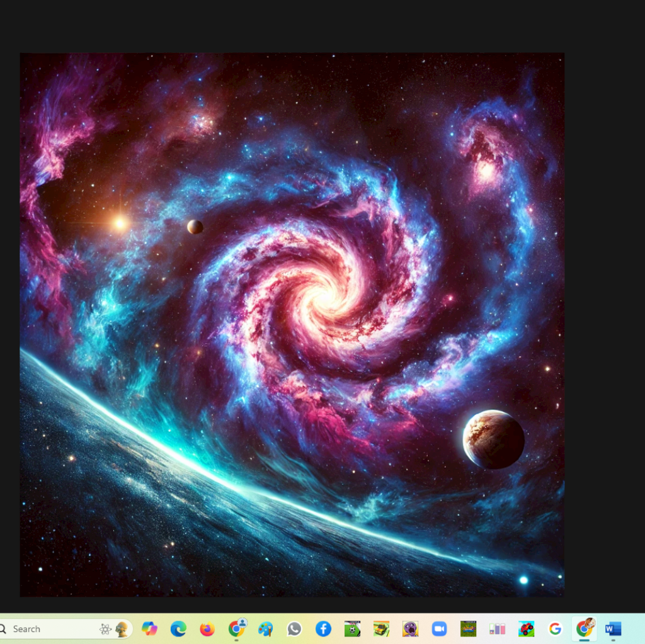Open WhatsApp from the taskbar
Viewport: 645px width, 644px height.
coord(294,629)
